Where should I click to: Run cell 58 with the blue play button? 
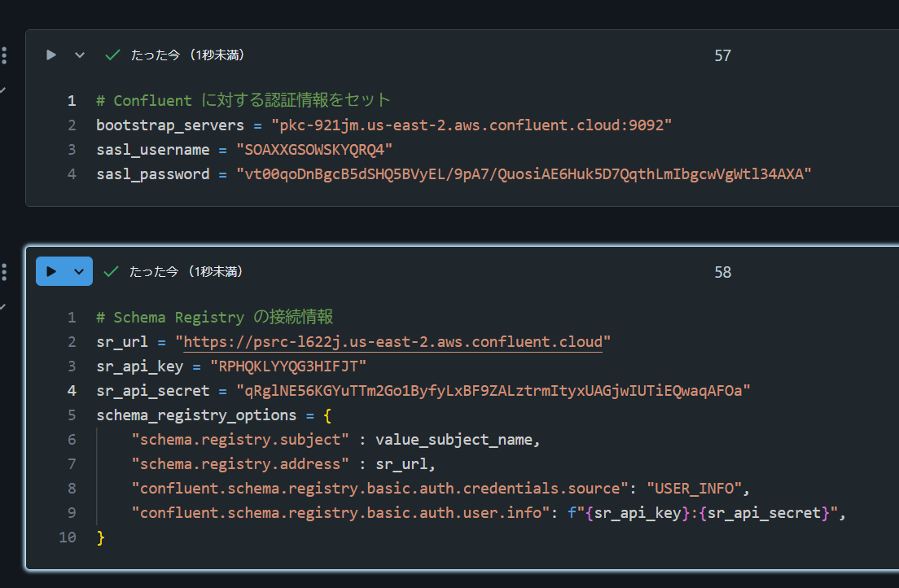(51, 271)
